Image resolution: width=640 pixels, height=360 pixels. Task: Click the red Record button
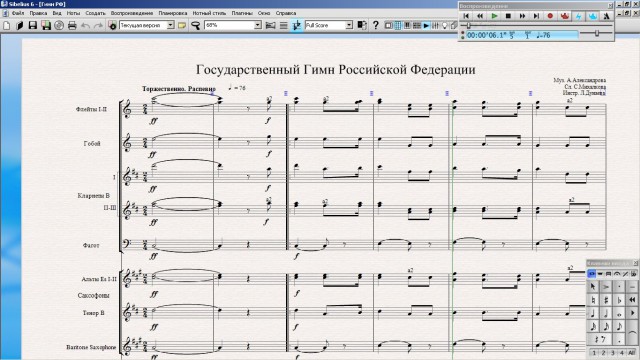(x=550, y=16)
